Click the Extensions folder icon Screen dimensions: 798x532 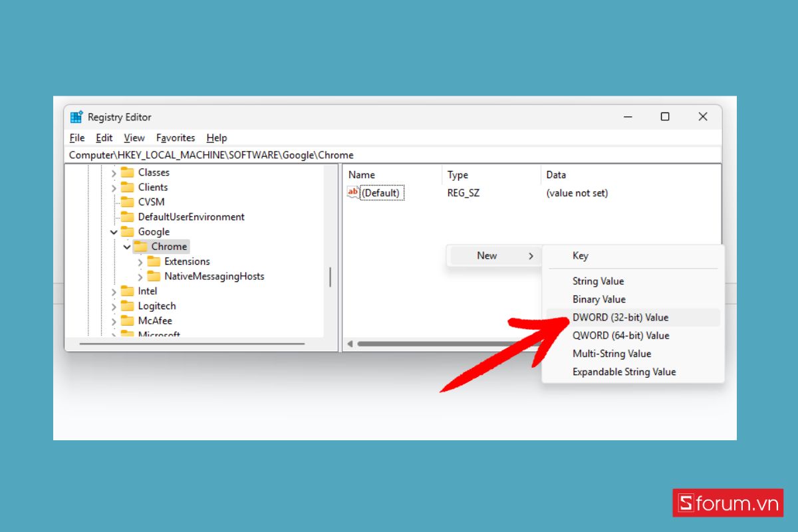click(x=154, y=261)
